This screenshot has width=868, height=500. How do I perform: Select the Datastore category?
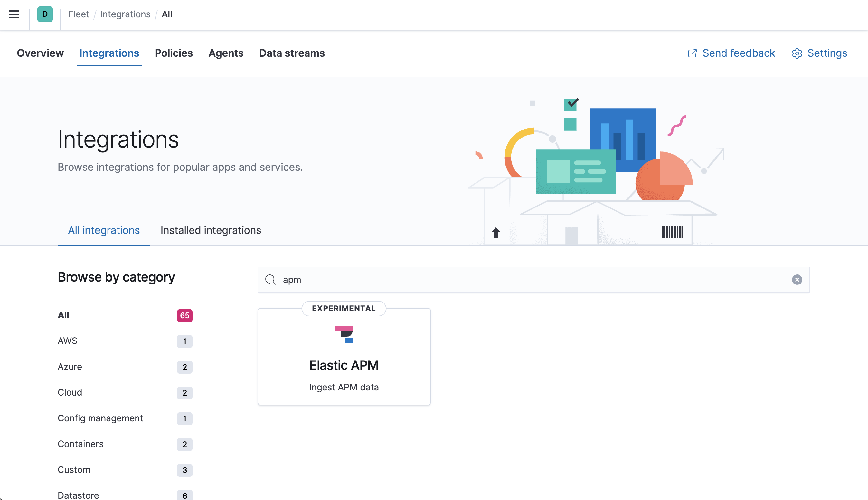tap(78, 495)
